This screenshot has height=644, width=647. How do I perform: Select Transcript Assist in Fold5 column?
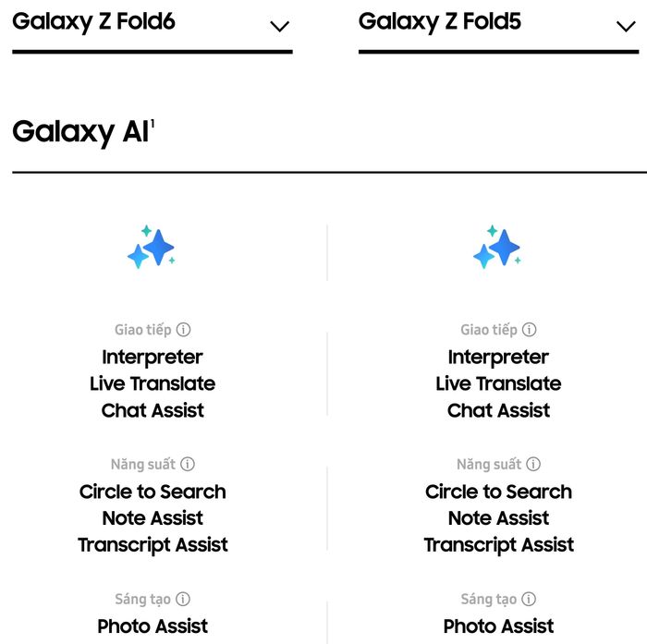pos(499,545)
